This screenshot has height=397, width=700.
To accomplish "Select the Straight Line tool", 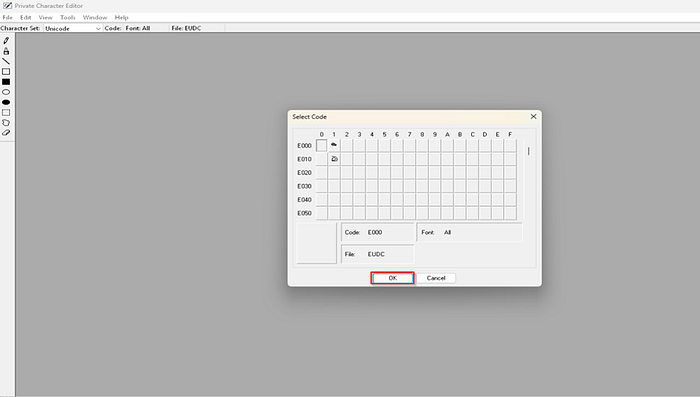I will (6, 61).
